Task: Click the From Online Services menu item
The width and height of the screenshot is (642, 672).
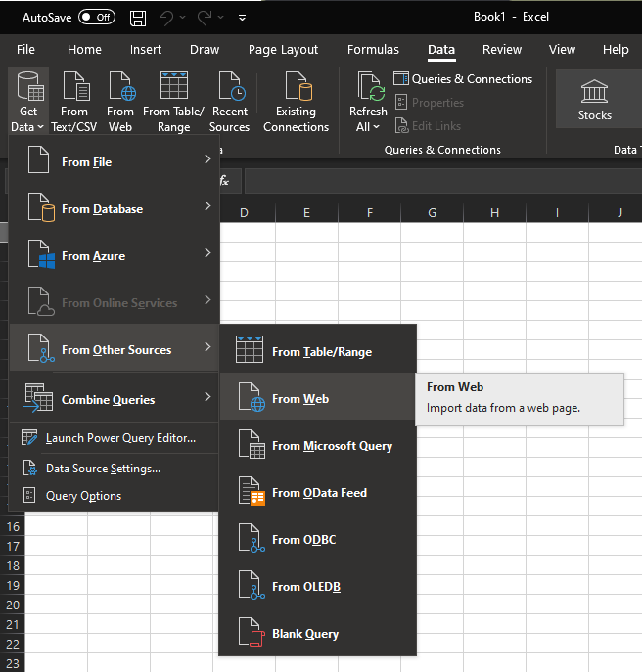Action: (115, 302)
